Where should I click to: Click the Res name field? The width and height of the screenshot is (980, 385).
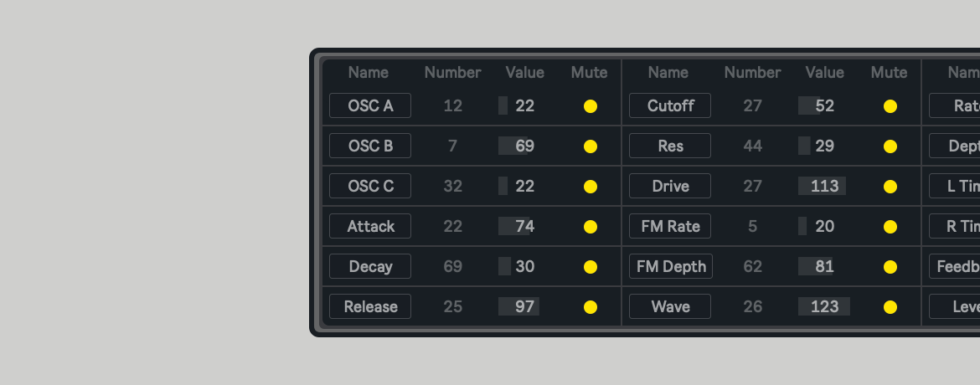pos(670,146)
